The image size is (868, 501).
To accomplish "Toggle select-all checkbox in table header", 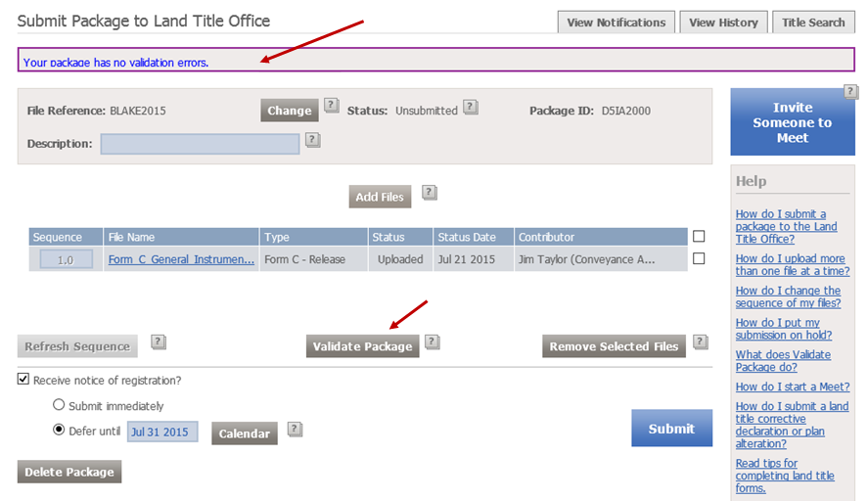I will click(699, 237).
